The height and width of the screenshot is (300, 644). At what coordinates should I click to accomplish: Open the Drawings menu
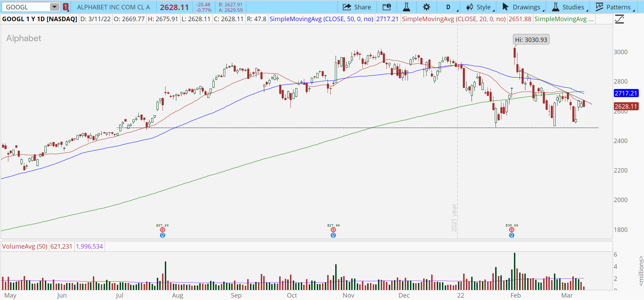pyautogui.click(x=523, y=7)
